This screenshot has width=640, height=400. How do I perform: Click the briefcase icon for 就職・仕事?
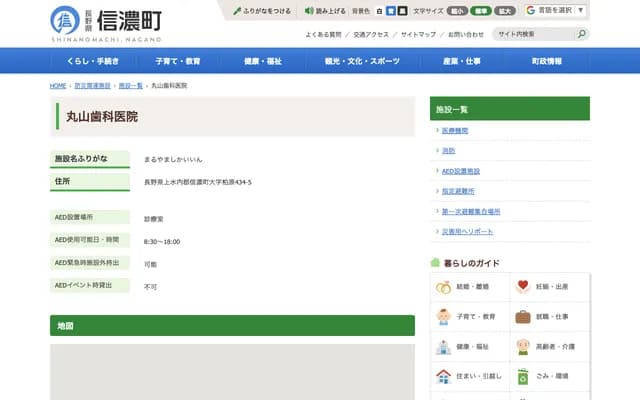pyautogui.click(x=522, y=317)
